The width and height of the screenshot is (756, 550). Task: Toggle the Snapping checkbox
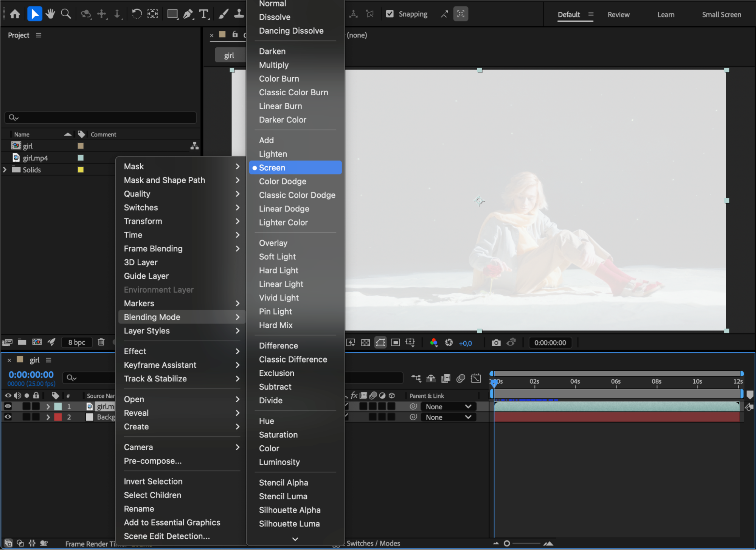point(390,14)
